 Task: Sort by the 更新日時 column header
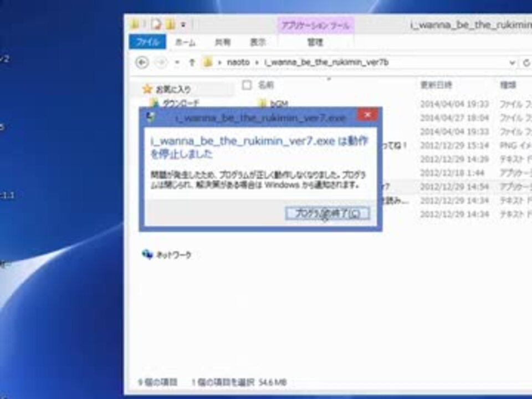[x=436, y=85]
